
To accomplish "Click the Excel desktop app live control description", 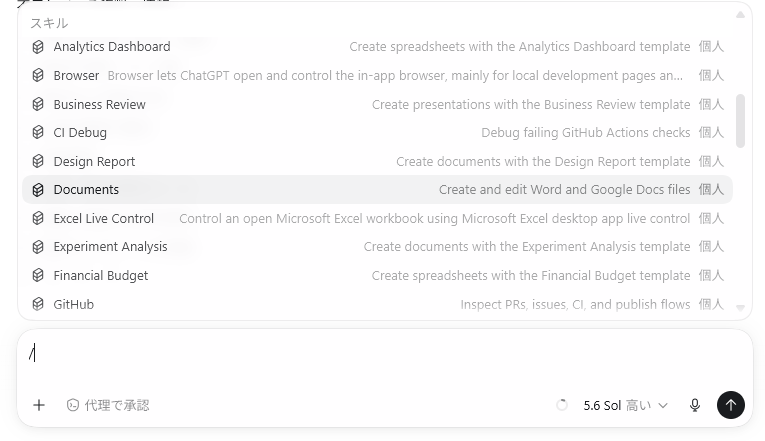I will pyautogui.click(x=435, y=219).
